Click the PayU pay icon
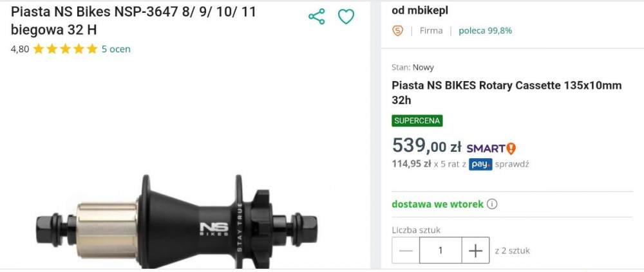644x272 pixels. tap(480, 164)
